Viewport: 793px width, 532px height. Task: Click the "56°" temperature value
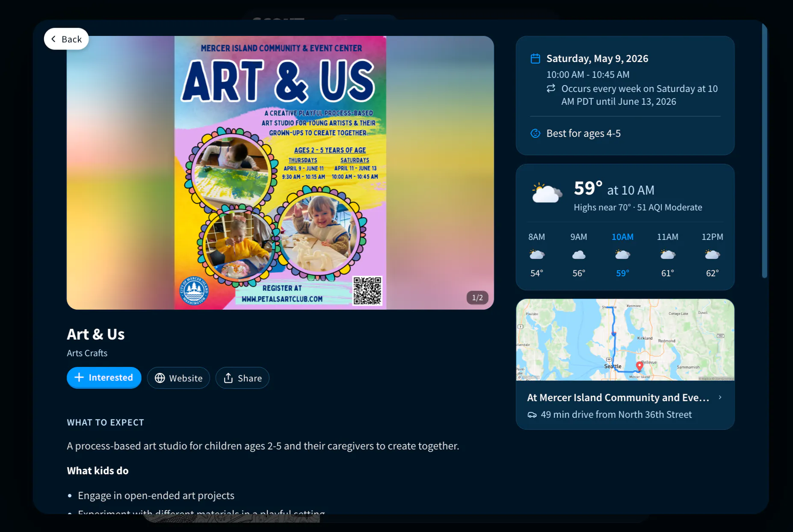pos(579,273)
